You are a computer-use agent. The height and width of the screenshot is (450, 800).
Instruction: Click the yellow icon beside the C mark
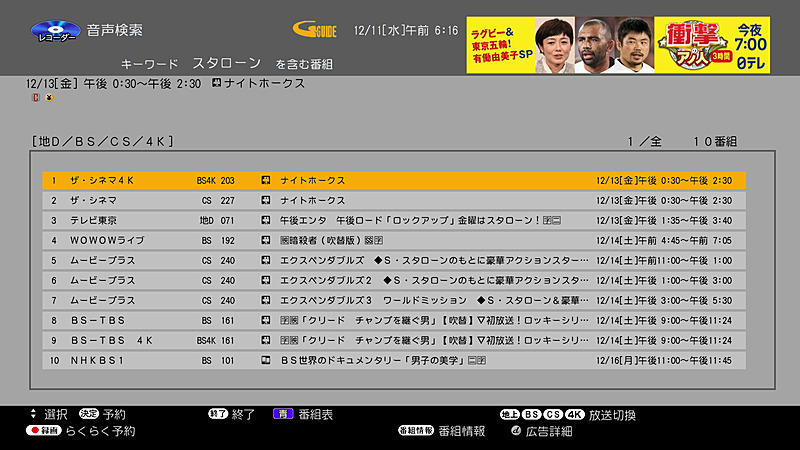49,97
